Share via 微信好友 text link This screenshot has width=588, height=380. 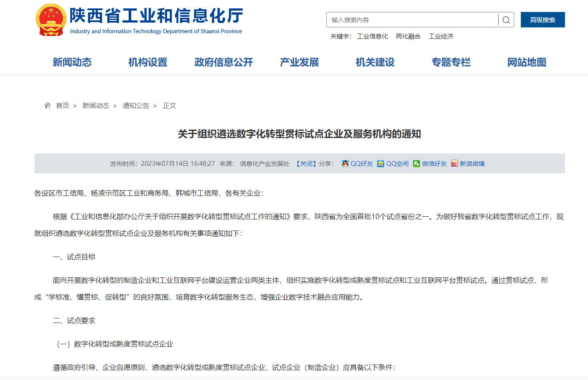pyautogui.click(x=435, y=164)
